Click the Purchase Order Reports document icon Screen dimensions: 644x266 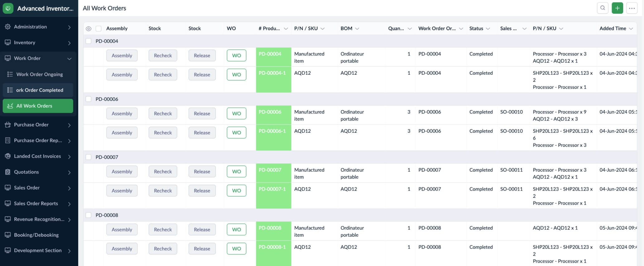8,140
